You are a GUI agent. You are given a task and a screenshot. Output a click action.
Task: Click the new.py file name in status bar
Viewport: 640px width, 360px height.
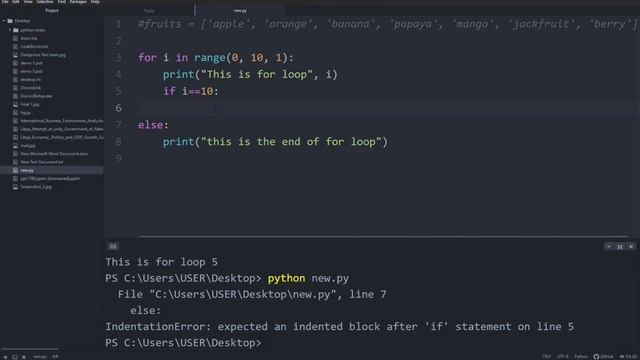40,357
